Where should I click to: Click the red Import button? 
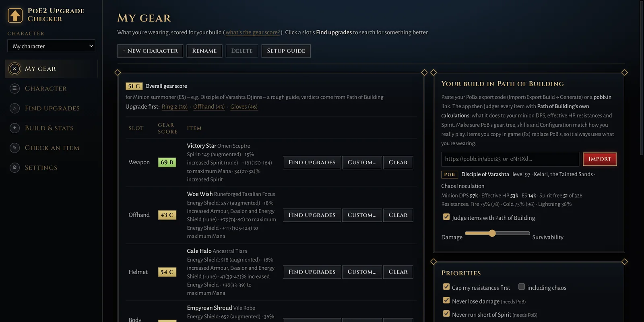600,159
